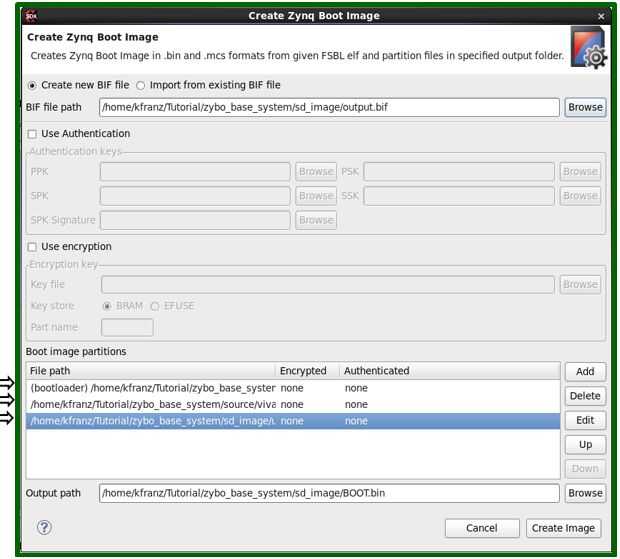Select the source/viva partition row

[293, 404]
